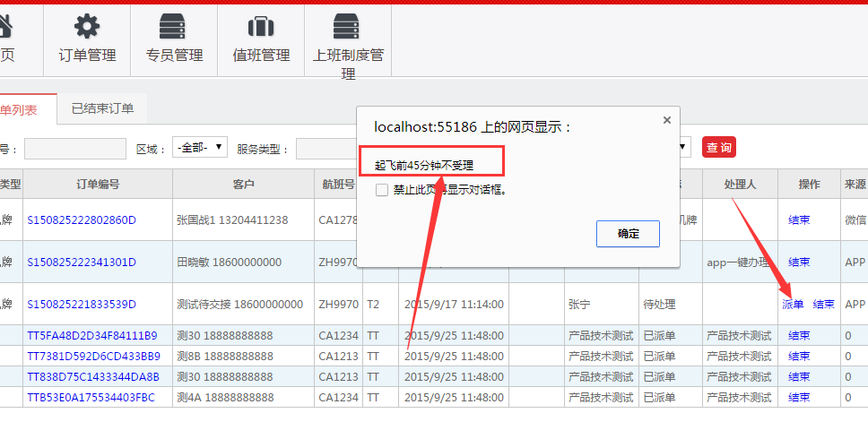
Task: Open order TT5FA48D2D34F84111B9 link
Action: click(92, 336)
